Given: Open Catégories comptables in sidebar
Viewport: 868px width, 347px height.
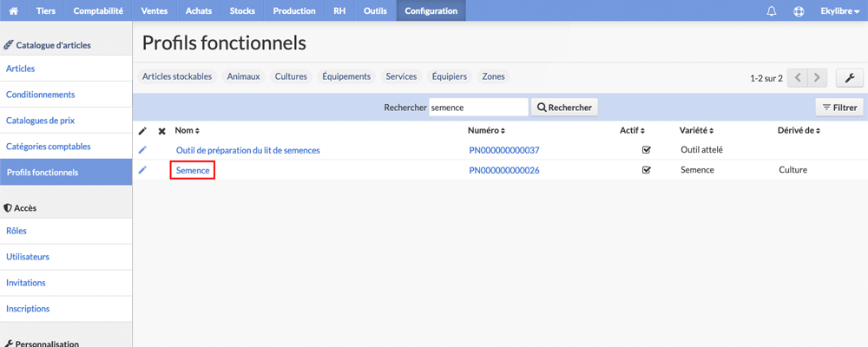Looking at the screenshot, I should 66,146.
